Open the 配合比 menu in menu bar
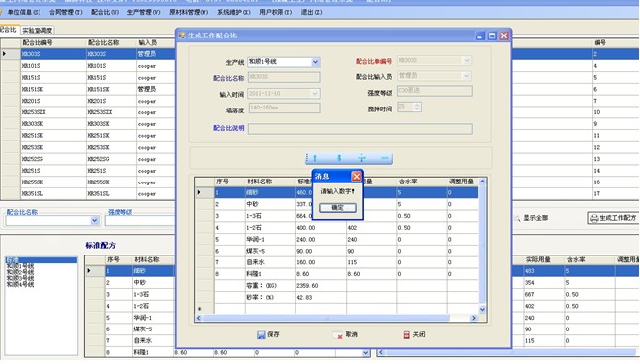Image resolution: width=640 pixels, height=364 pixels. pyautogui.click(x=105, y=12)
